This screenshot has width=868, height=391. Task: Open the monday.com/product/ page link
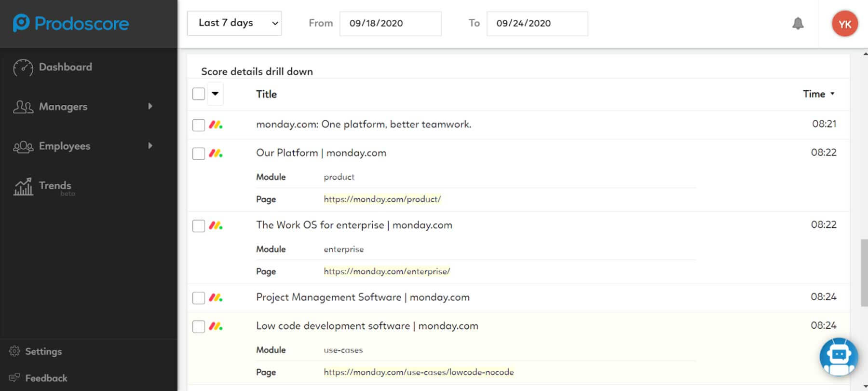pos(382,199)
